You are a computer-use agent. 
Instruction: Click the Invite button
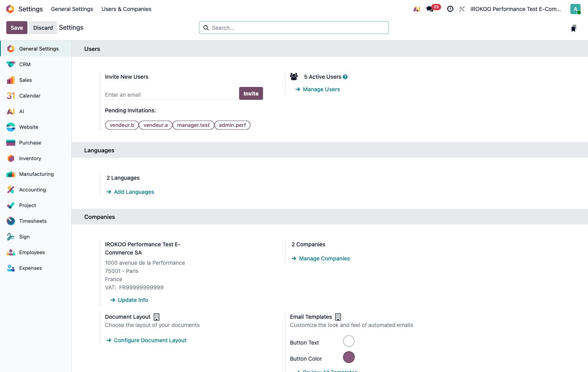click(251, 94)
